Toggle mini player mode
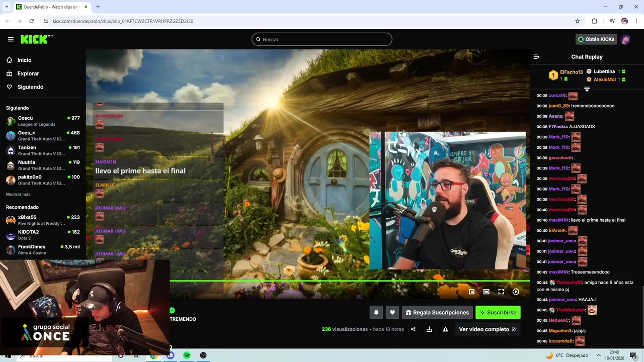Screen dimensions: 644x362 [x=471, y=292]
